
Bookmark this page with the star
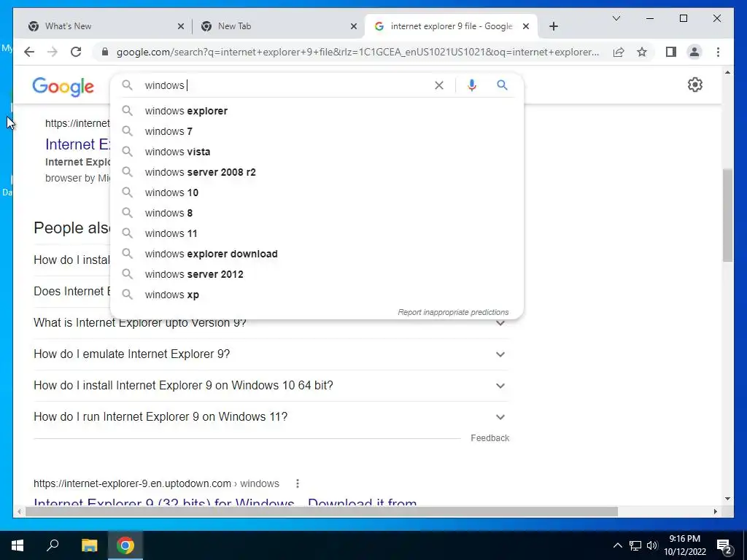click(642, 52)
